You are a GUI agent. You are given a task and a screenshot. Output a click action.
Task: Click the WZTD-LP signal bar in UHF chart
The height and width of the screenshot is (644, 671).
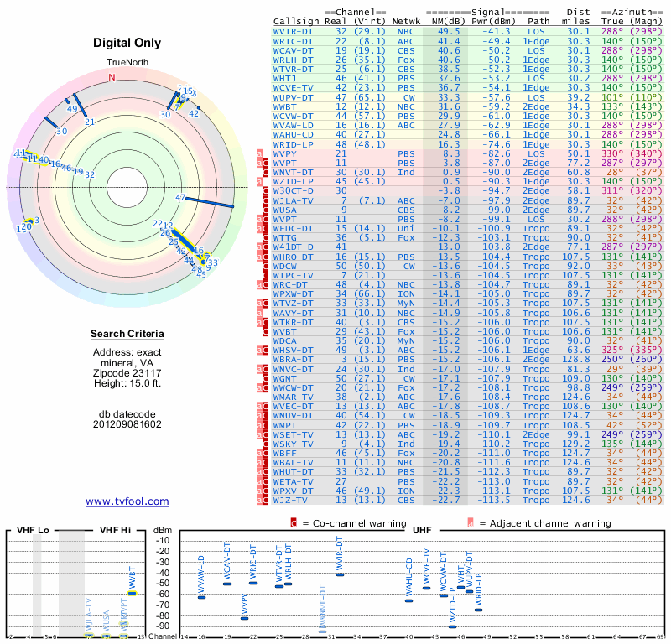click(x=452, y=627)
